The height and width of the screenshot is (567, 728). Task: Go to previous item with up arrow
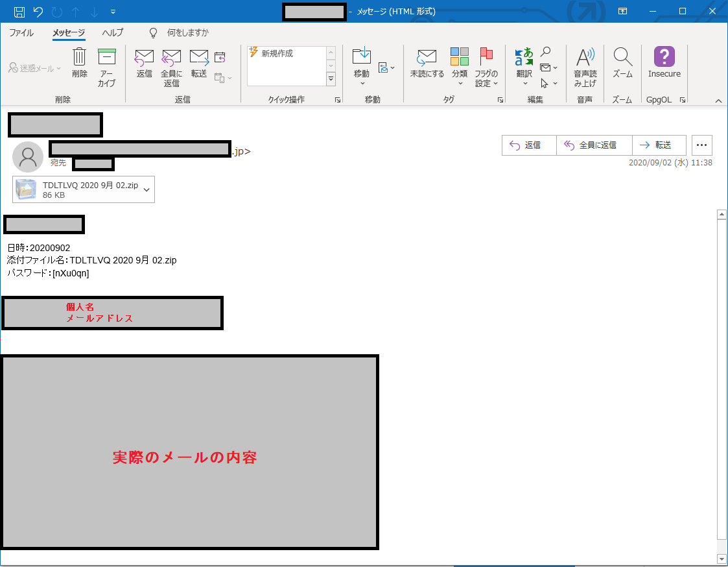pyautogui.click(x=76, y=12)
